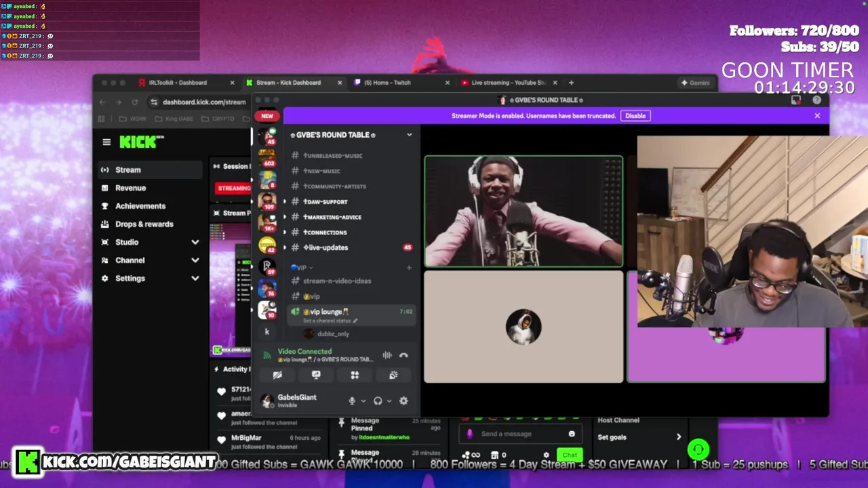Toggle Discord camera button
The width and height of the screenshot is (868, 488).
click(277, 375)
